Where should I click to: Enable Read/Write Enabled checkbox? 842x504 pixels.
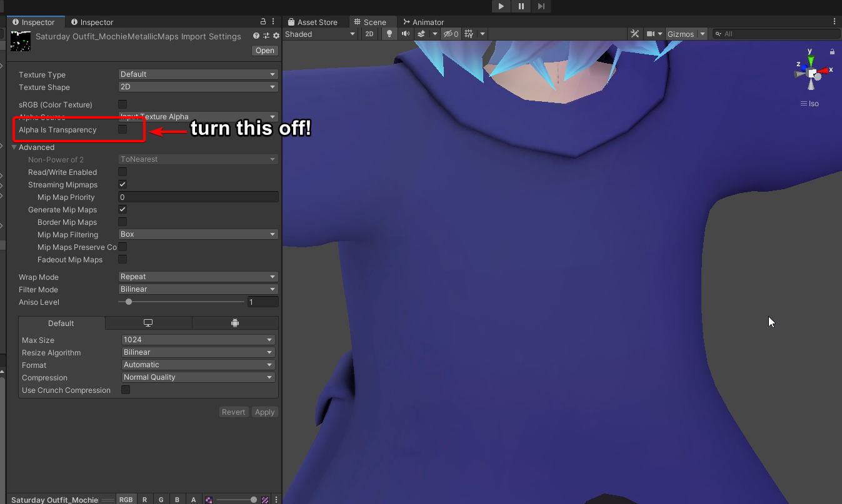click(x=123, y=172)
